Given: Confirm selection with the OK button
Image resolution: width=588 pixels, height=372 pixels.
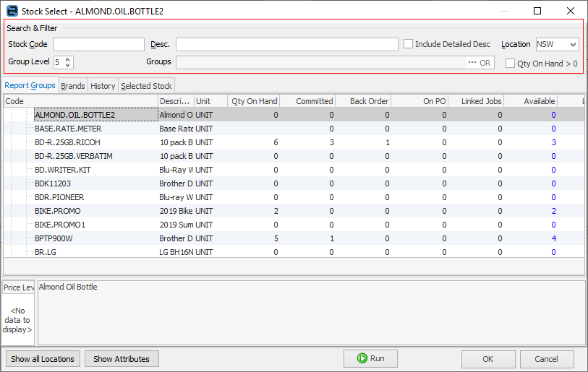Looking at the screenshot, I should pyautogui.click(x=488, y=359).
